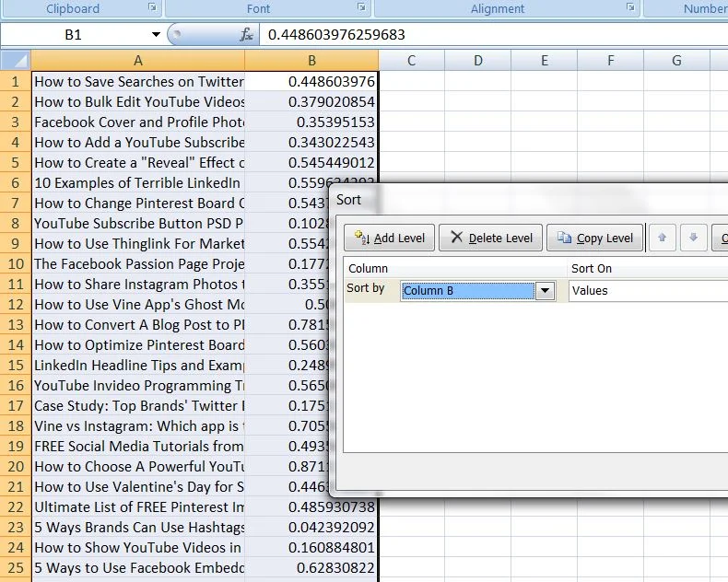Click cell "How to Save Searches on Twitter"

click(x=138, y=82)
